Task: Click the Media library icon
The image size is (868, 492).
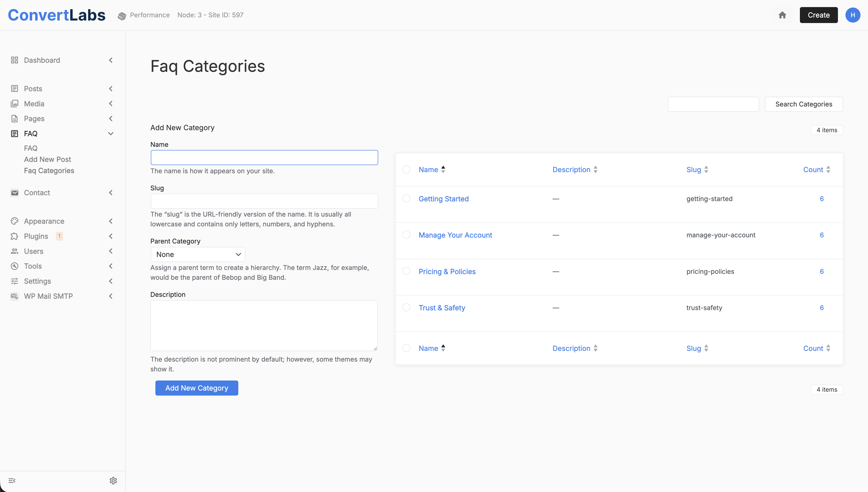Action: [14, 104]
